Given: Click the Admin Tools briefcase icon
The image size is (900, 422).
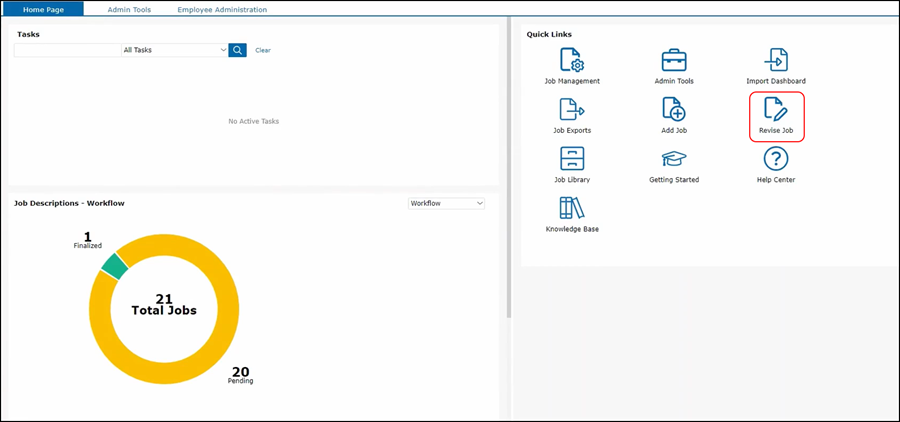Looking at the screenshot, I should pyautogui.click(x=674, y=60).
